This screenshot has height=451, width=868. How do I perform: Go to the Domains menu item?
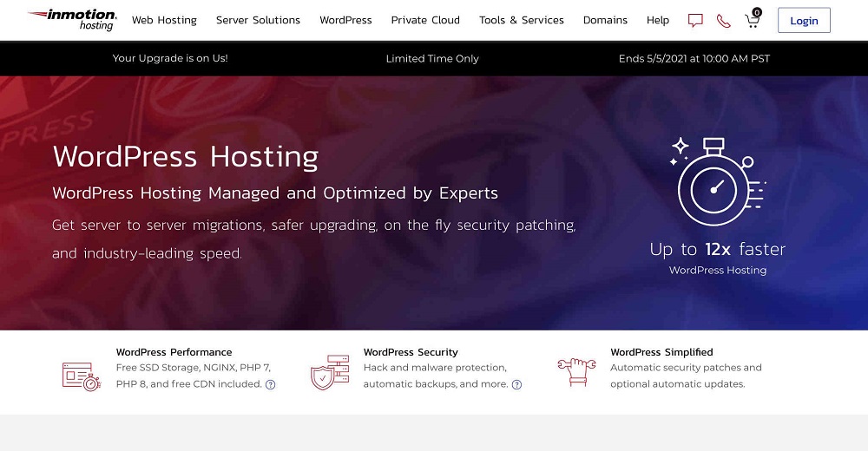click(605, 20)
